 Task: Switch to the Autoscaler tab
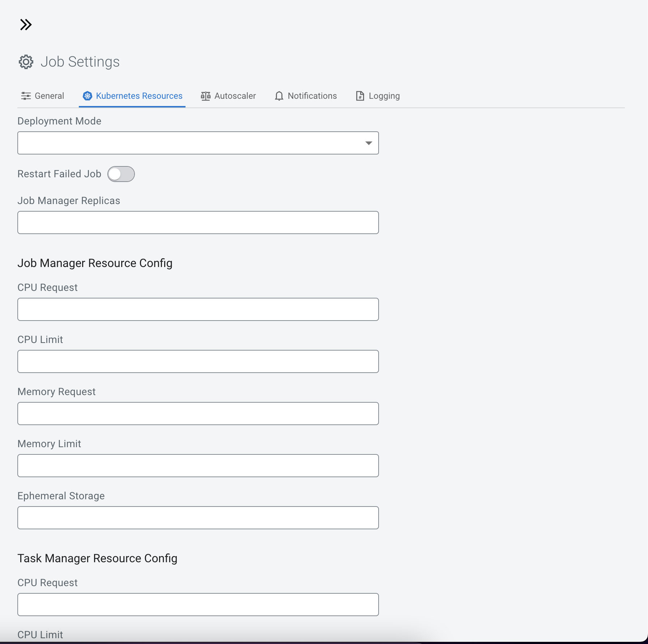point(235,96)
